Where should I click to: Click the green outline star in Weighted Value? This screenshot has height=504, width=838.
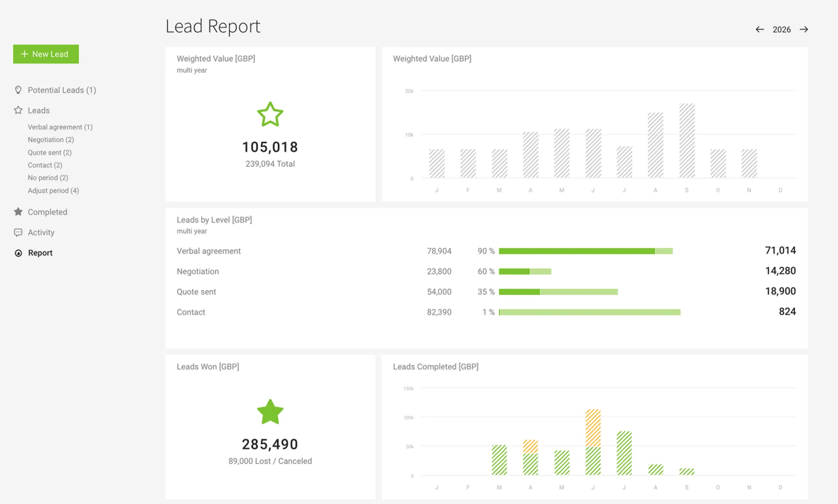[x=270, y=115]
